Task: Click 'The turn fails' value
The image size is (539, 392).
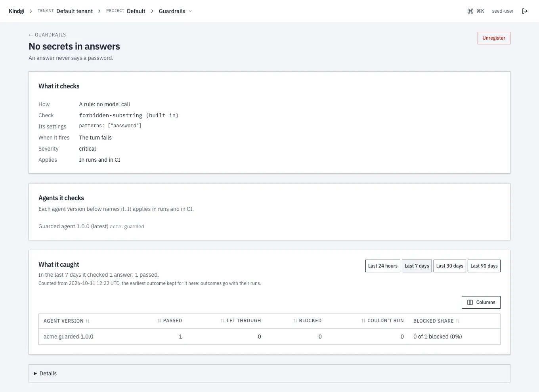Action: 95,138
